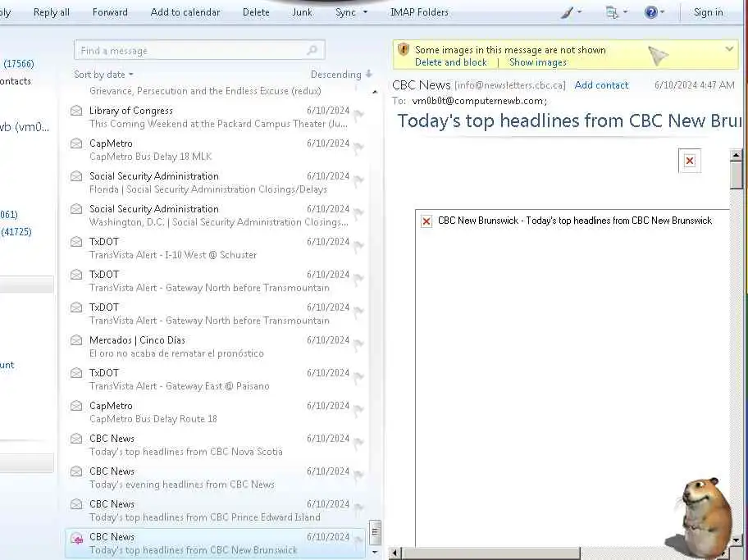
Task: Click envelope icon for CBC Nova Scotia email
Action: (76, 439)
